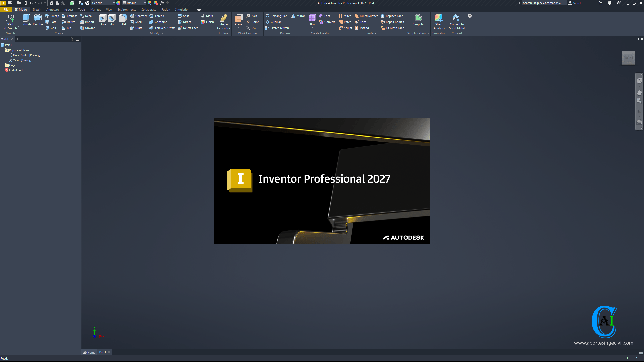Expand the Modify panel dropdown
The image size is (644, 362).
tap(162, 33)
